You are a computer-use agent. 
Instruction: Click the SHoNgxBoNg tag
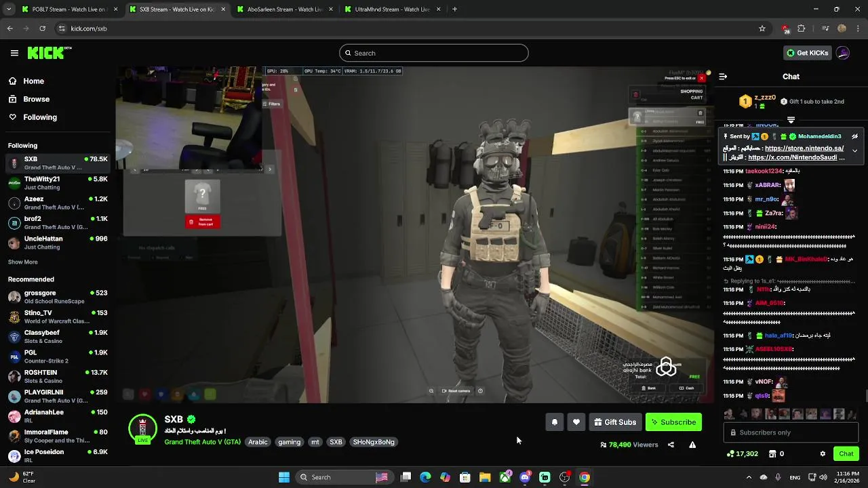pyautogui.click(x=374, y=442)
